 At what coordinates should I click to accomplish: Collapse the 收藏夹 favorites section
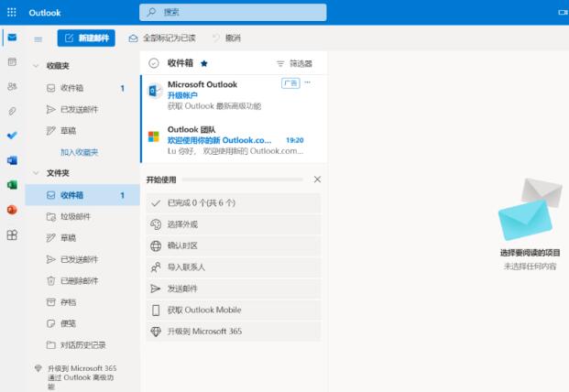point(36,66)
